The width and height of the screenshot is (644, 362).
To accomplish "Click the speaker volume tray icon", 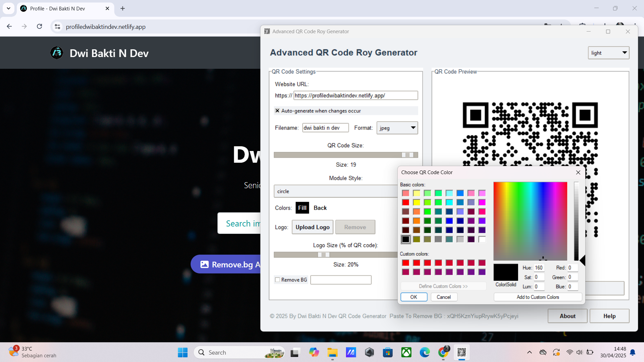I will (x=580, y=352).
